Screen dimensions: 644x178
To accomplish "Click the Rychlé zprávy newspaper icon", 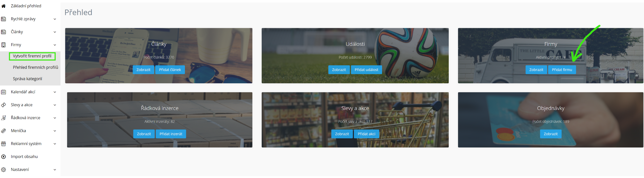I will coord(3,19).
